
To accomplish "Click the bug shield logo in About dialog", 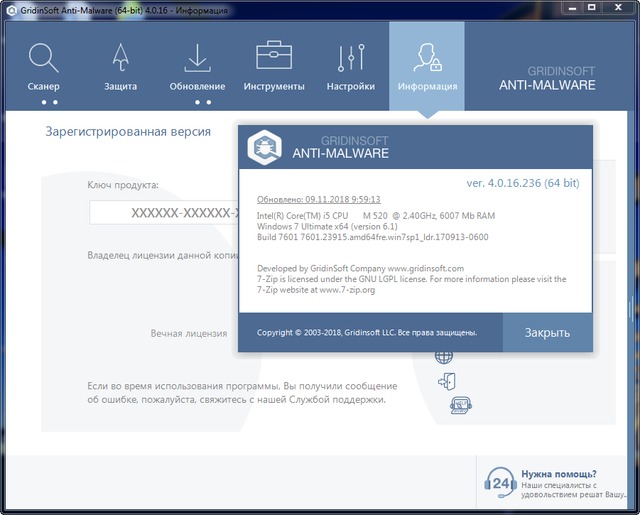I will (264, 148).
